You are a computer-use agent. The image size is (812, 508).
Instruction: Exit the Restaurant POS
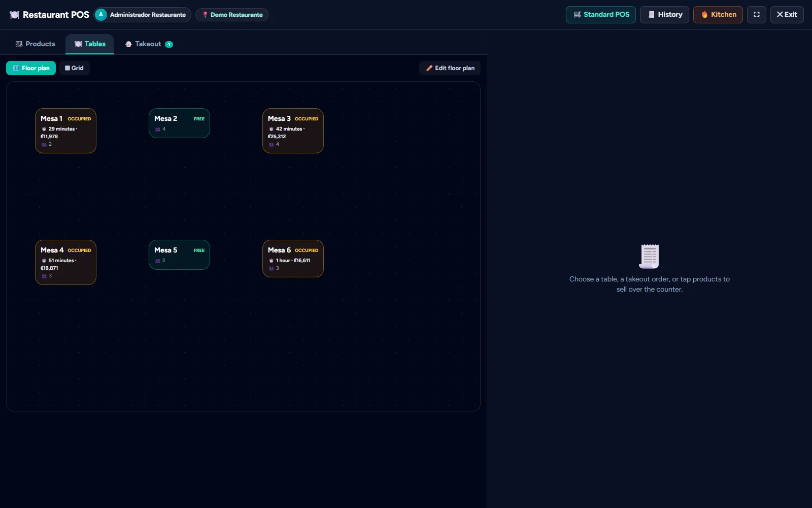click(x=787, y=15)
